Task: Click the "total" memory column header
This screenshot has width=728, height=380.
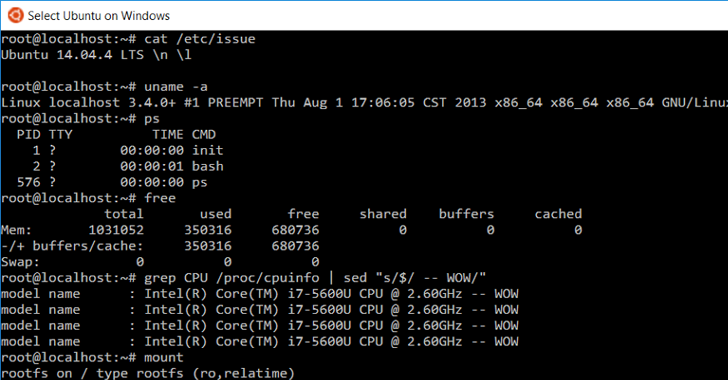Action: coord(124,214)
